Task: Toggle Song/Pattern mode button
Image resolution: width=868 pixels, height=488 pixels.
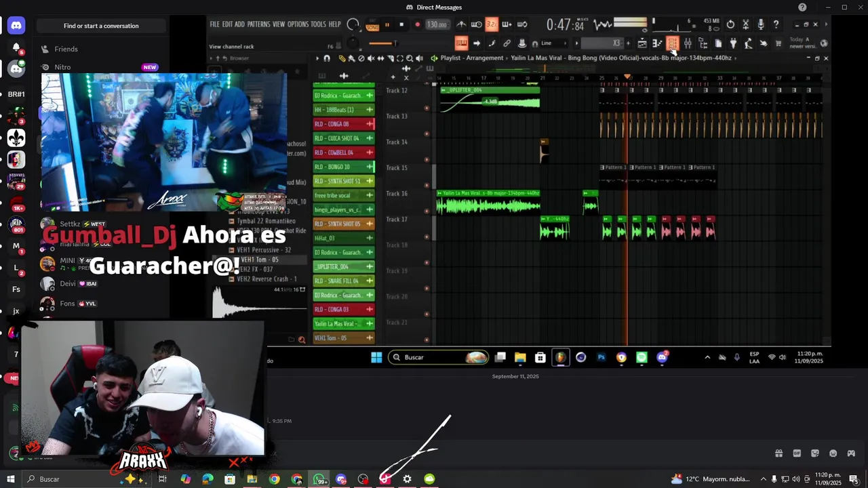Action: (372, 24)
